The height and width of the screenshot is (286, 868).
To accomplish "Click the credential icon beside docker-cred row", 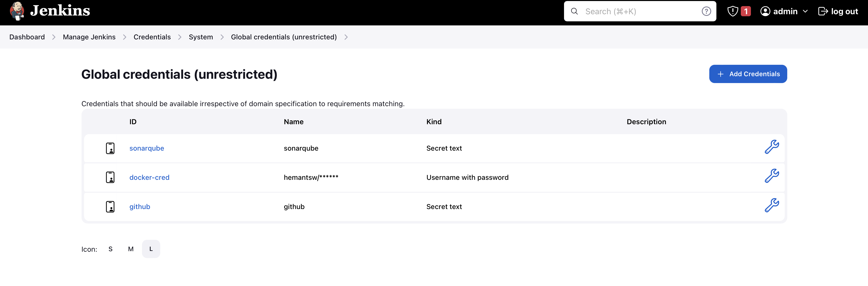I will 110,177.
